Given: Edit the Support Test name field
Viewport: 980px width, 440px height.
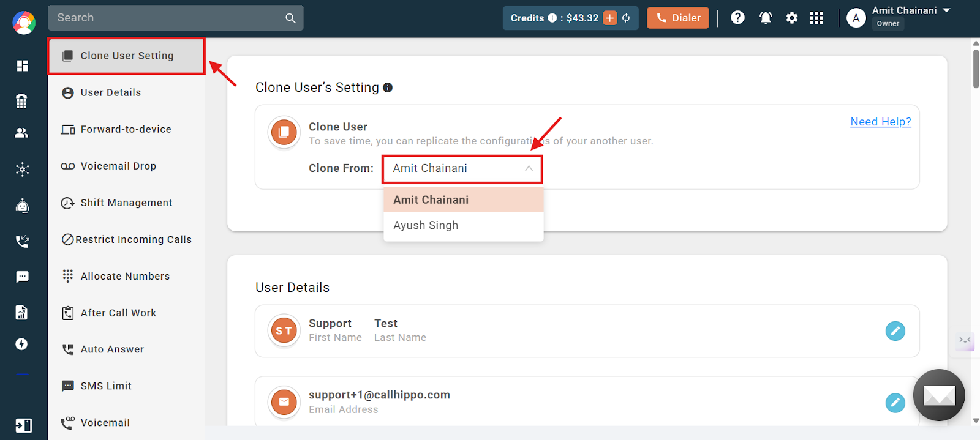Looking at the screenshot, I should (895, 331).
